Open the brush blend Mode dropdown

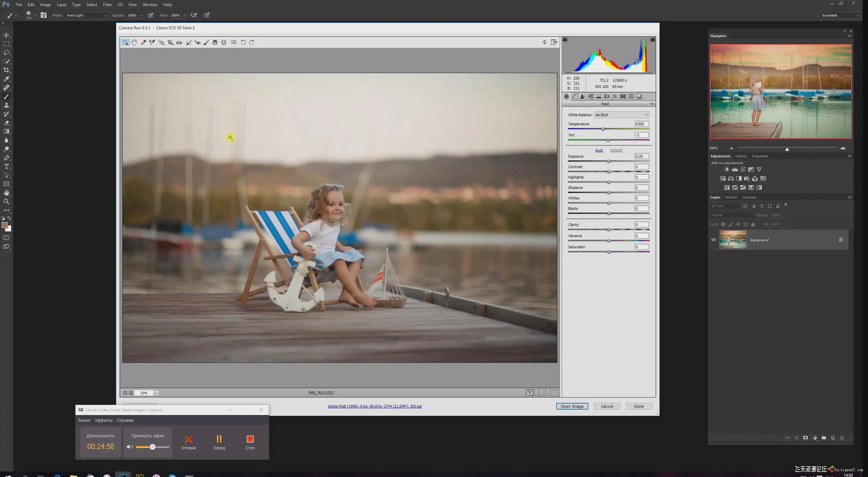[86, 15]
